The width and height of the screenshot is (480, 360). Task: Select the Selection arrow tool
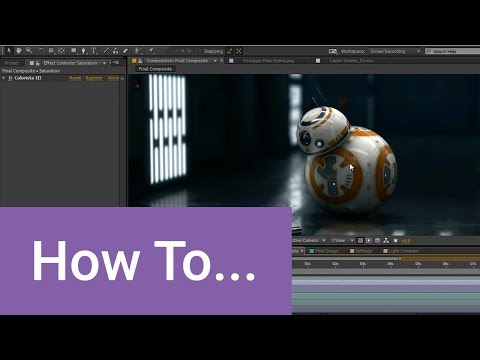[9, 51]
